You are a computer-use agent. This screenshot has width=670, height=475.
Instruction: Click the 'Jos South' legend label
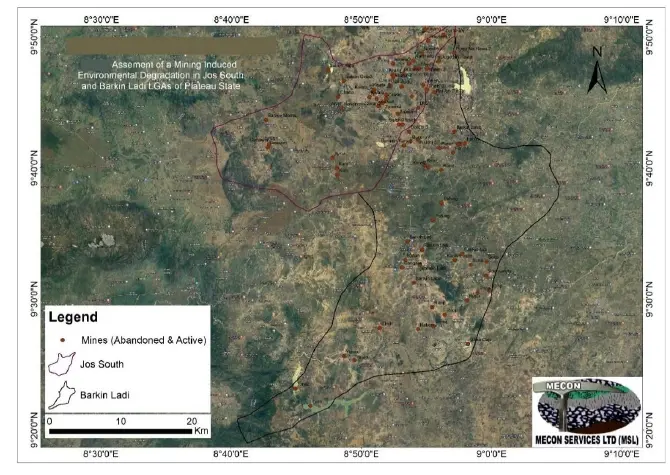(x=102, y=364)
